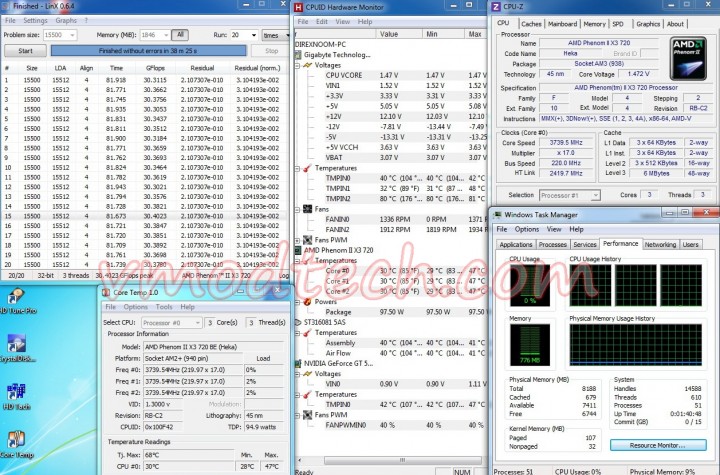
Task: Expand Fans PWM node under Gigabyte
Action: click(297, 240)
